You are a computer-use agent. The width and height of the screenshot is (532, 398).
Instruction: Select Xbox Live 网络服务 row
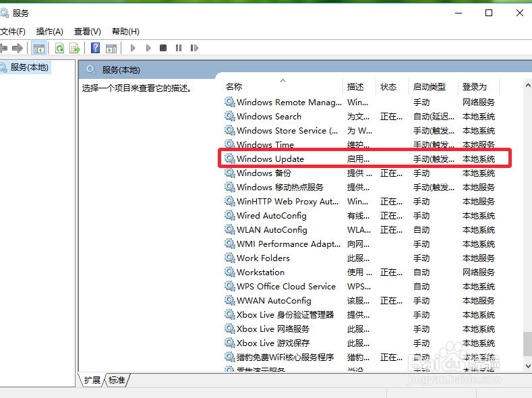pyautogui.click(x=361, y=329)
